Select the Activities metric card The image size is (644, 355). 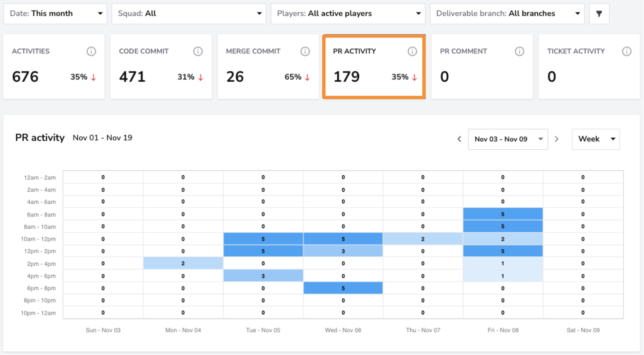pyautogui.click(x=54, y=67)
